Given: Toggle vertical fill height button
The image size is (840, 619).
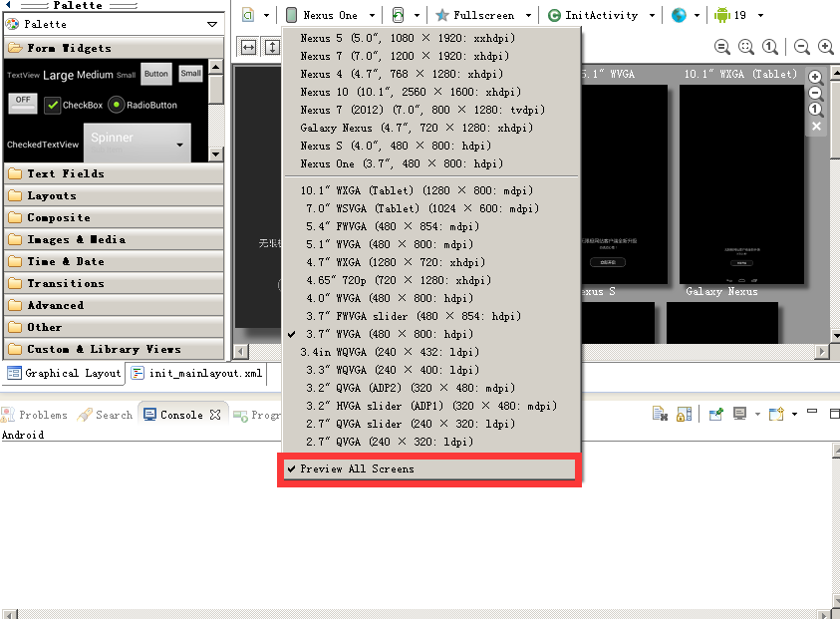Looking at the screenshot, I should pos(272,47).
